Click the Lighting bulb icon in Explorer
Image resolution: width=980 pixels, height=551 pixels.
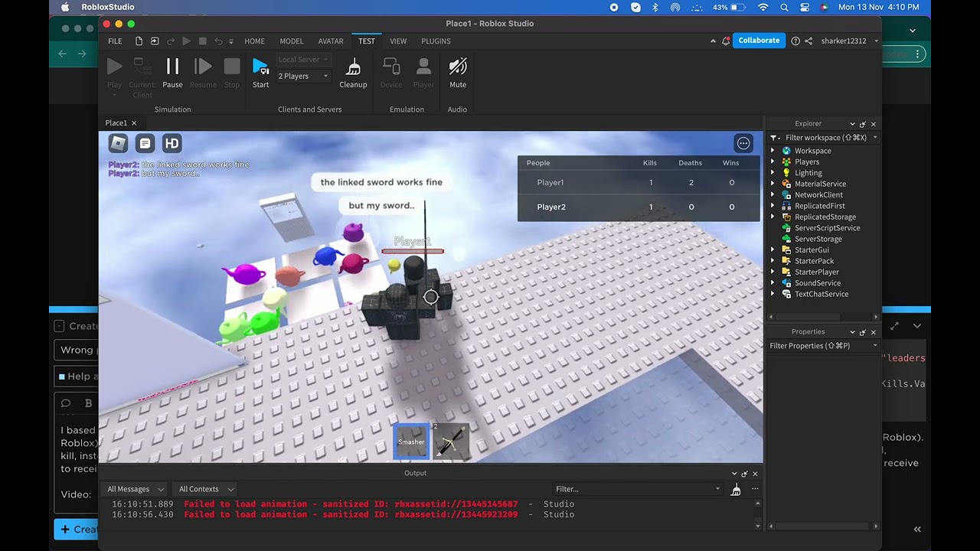pos(786,173)
